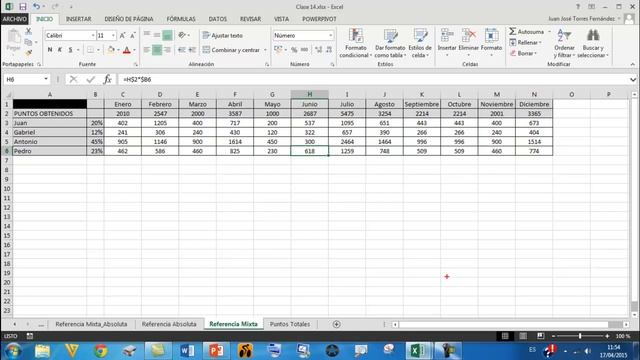Click the accounting number format icon
This screenshot has height=360, width=640.
click(x=278, y=49)
